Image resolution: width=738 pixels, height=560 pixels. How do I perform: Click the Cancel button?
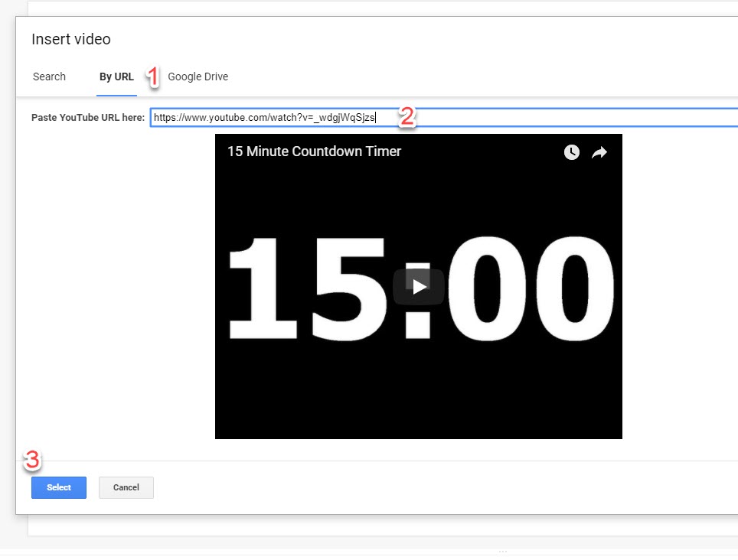pyautogui.click(x=126, y=487)
